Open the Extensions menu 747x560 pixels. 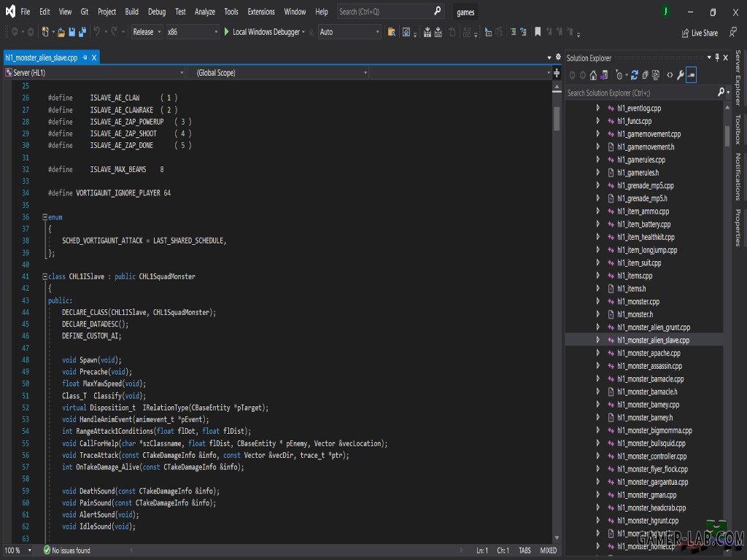click(x=261, y=12)
